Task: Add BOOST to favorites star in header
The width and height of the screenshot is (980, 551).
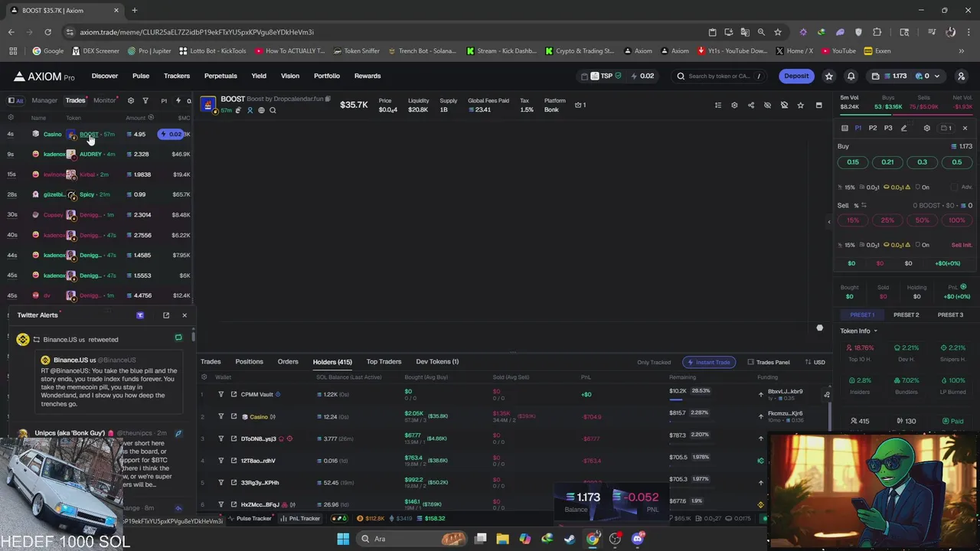Action: 801,105
